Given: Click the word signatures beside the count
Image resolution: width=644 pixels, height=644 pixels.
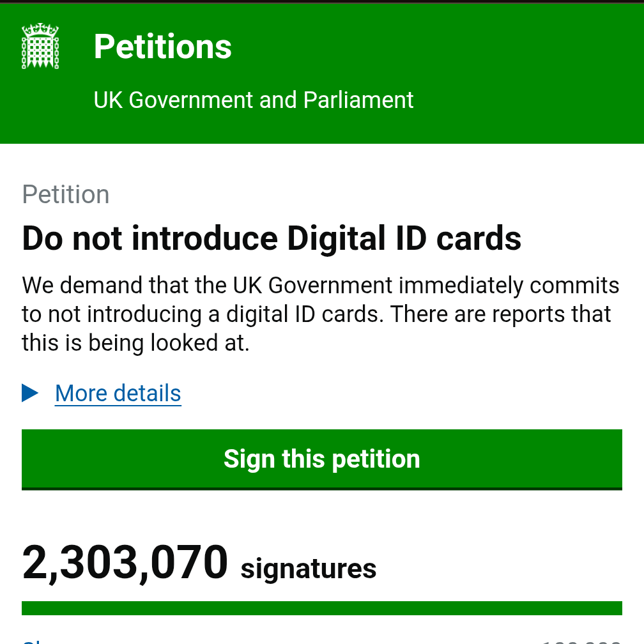Looking at the screenshot, I should pos(309,568).
